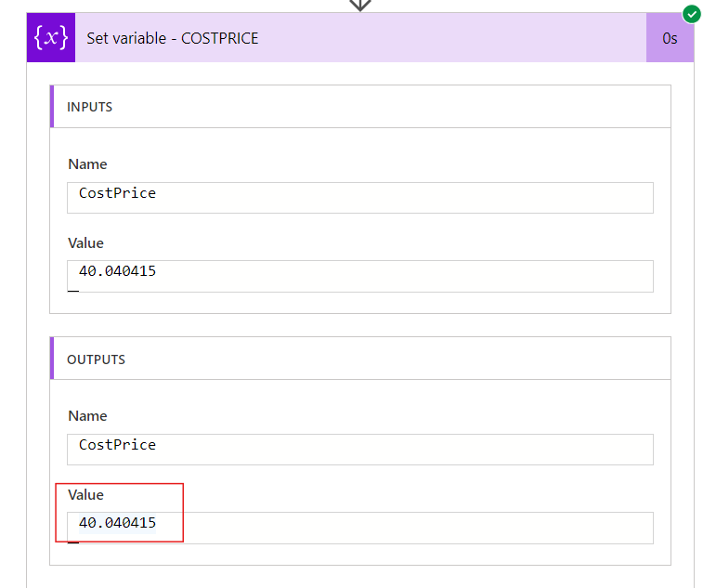The width and height of the screenshot is (716, 588).
Task: Click the Name label under INPUTS
Action: click(87, 164)
